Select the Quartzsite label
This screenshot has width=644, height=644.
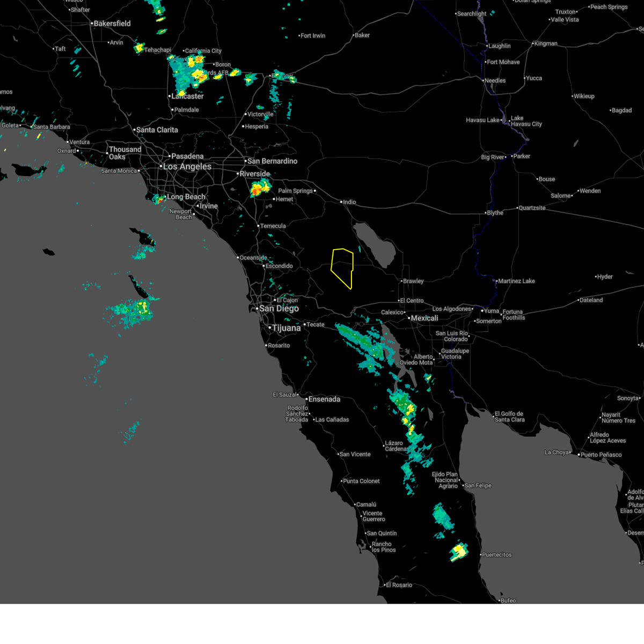pos(532,208)
